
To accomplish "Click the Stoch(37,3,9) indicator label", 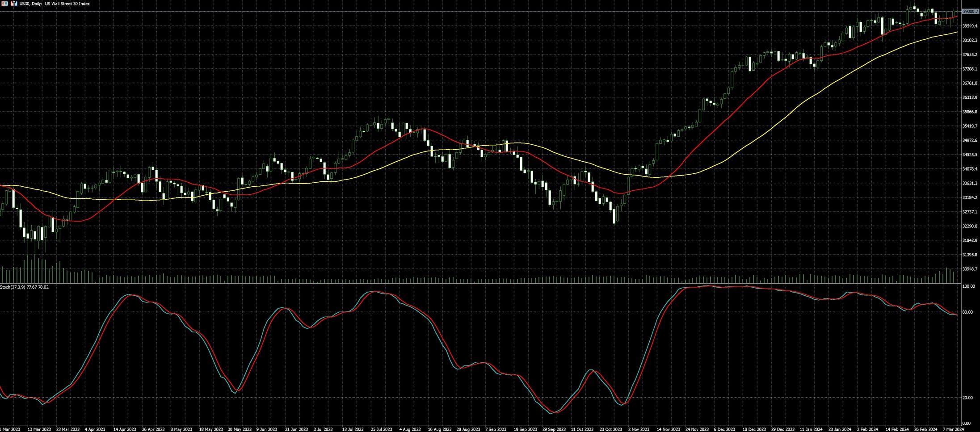I will (25, 287).
